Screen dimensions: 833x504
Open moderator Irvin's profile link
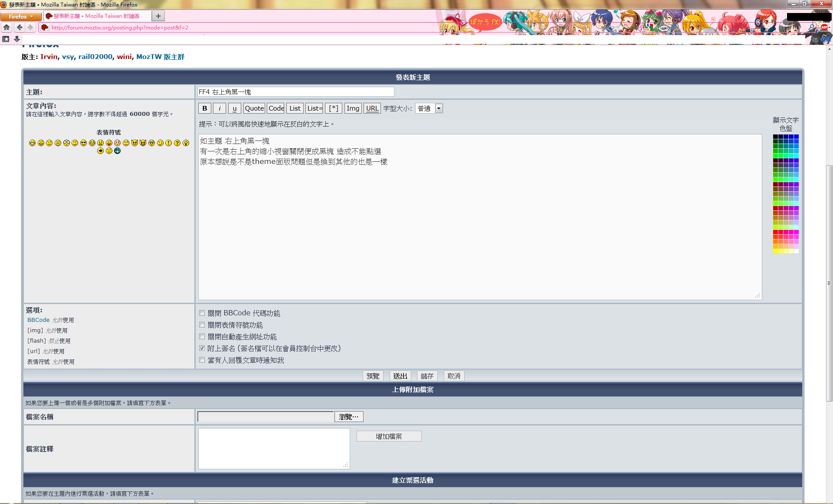coord(49,57)
